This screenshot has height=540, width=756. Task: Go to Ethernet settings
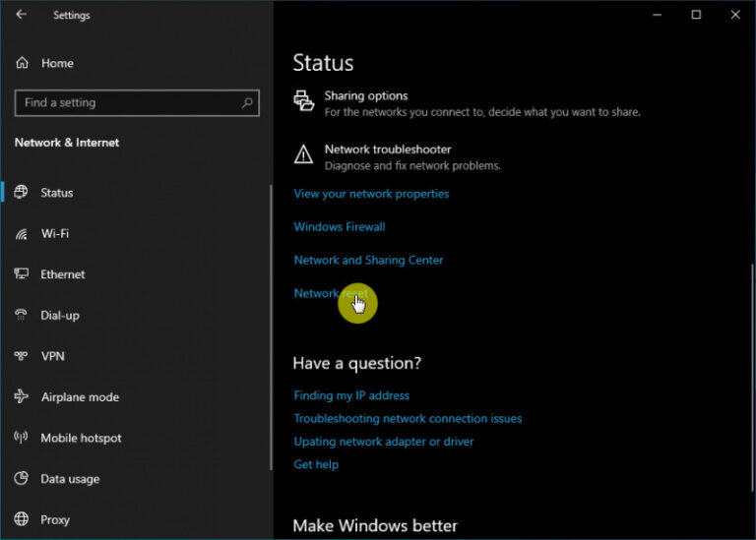click(63, 274)
